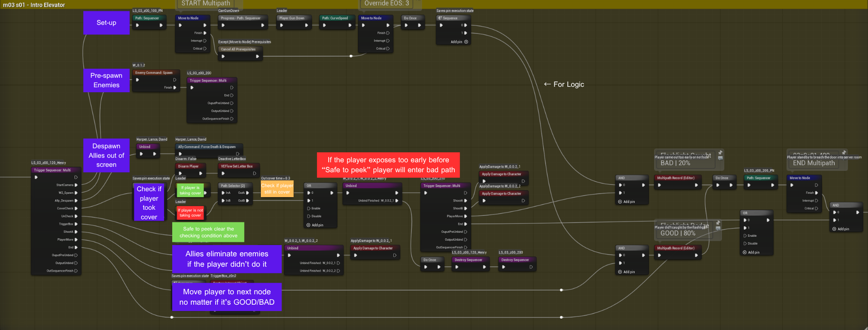Click Add pin on OR node right of GOOD | 80%
Screen dimensions: 868x330
(751, 252)
